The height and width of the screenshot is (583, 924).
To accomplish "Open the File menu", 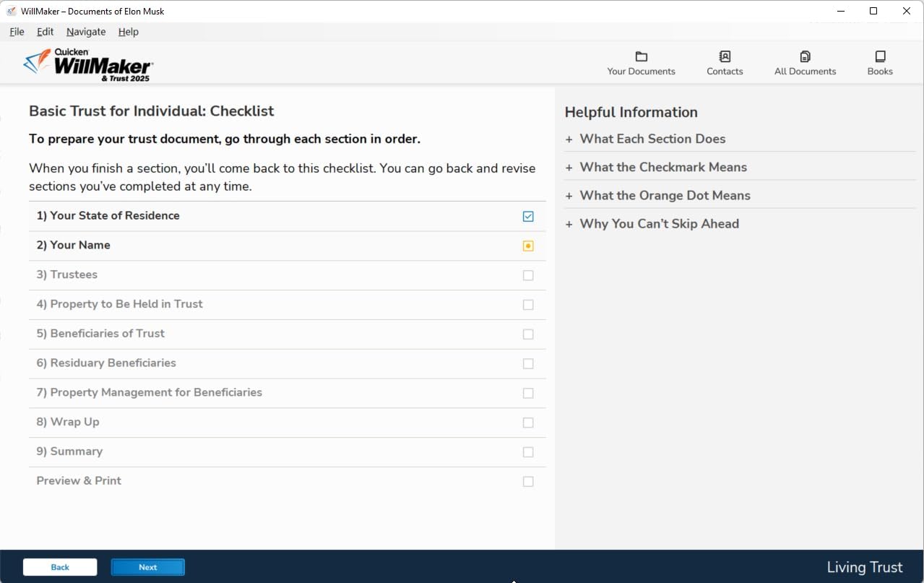I will click(x=17, y=32).
